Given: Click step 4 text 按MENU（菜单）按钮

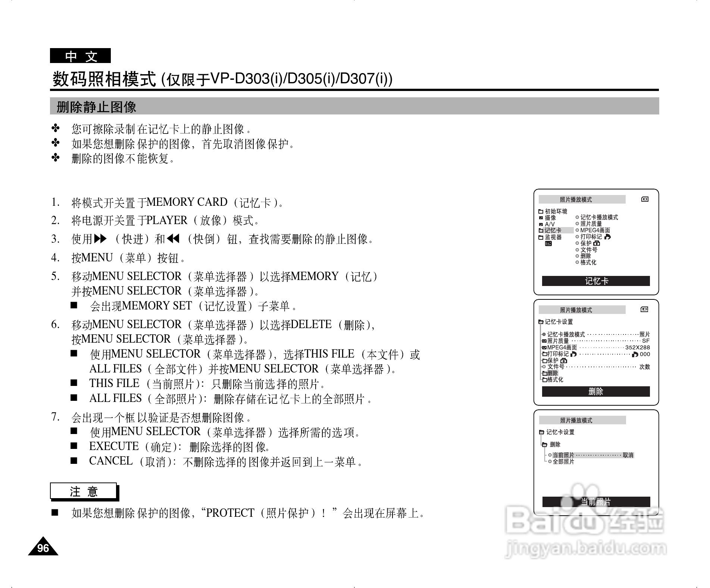Looking at the screenshot, I should 128,258.
